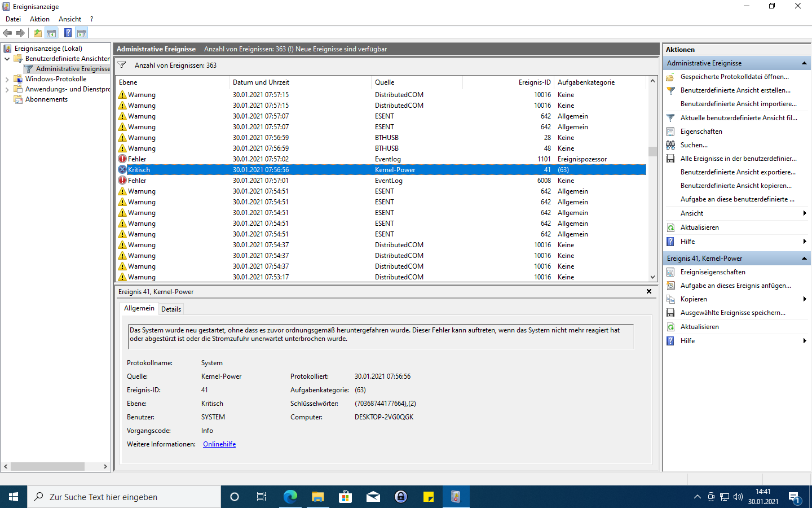Click event list vertical scrollbar up arrow

[x=652, y=81]
